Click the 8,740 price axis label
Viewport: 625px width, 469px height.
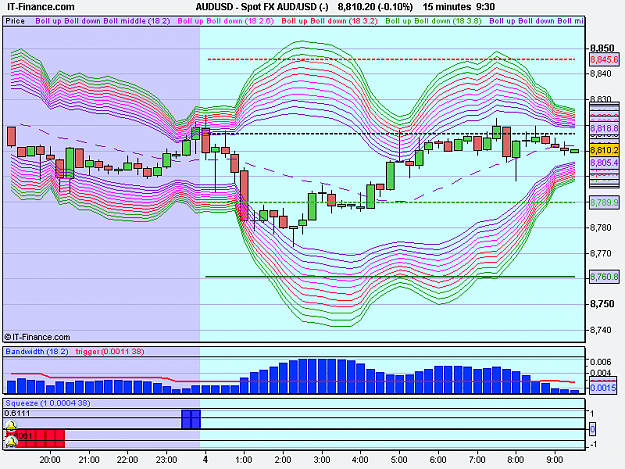[x=601, y=330]
